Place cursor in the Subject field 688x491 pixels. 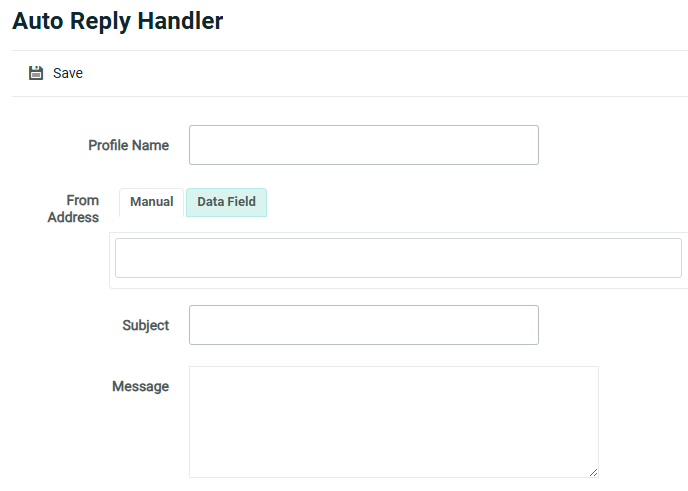click(363, 325)
